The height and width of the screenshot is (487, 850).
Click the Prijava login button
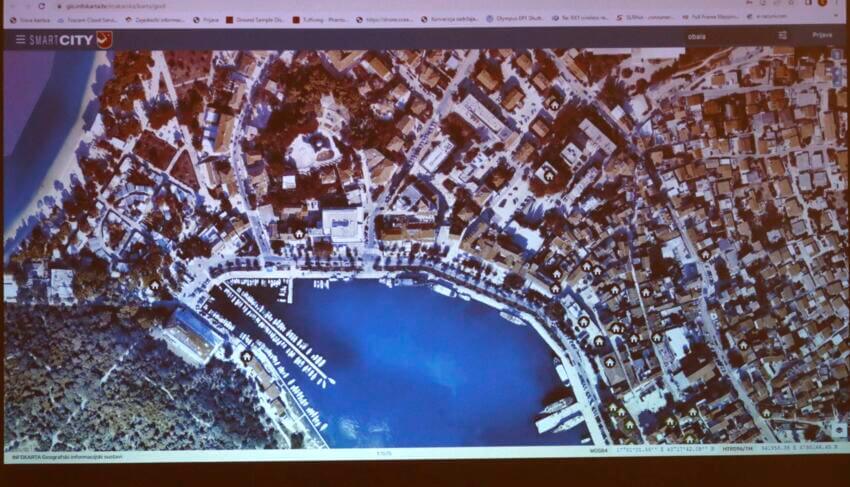point(822,35)
